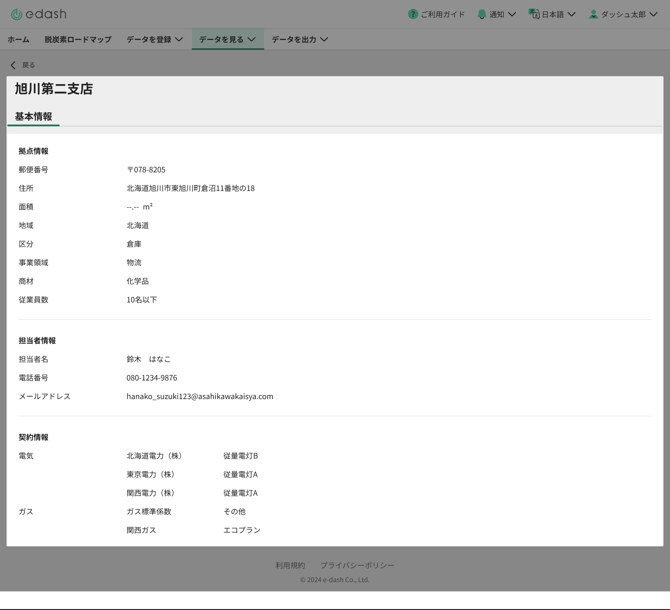Go to the ホーム page

point(18,39)
